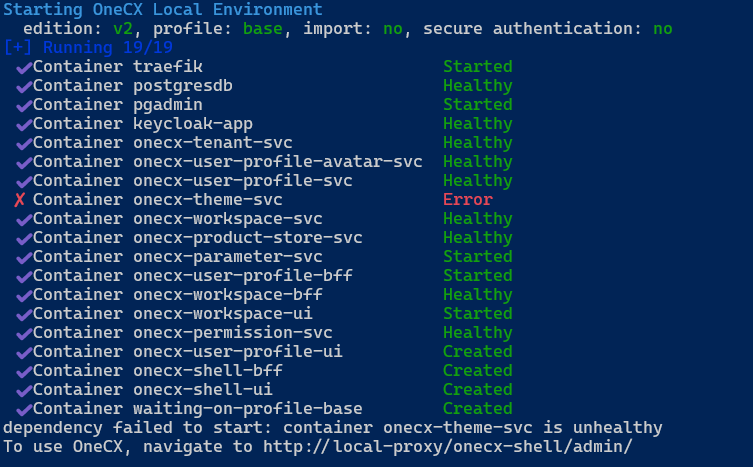Click the onecx-product-store-svc container name

247,238
